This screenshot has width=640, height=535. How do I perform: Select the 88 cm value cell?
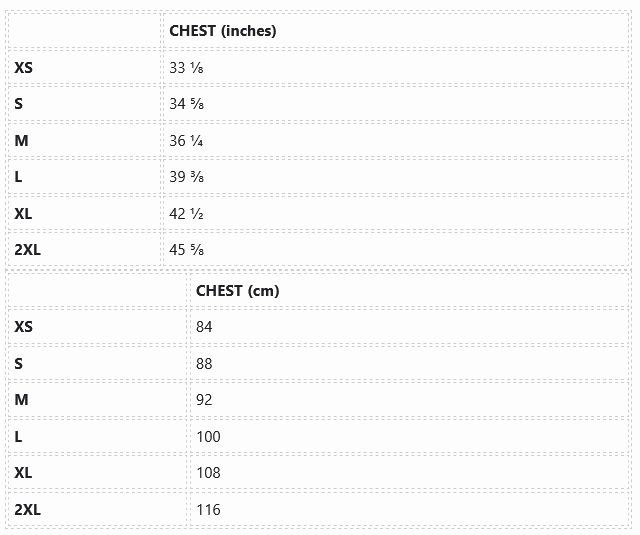tap(205, 364)
